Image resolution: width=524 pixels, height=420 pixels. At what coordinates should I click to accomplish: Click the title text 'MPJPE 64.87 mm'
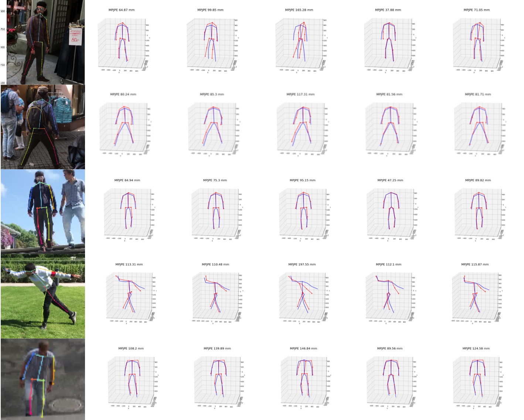[122, 10]
